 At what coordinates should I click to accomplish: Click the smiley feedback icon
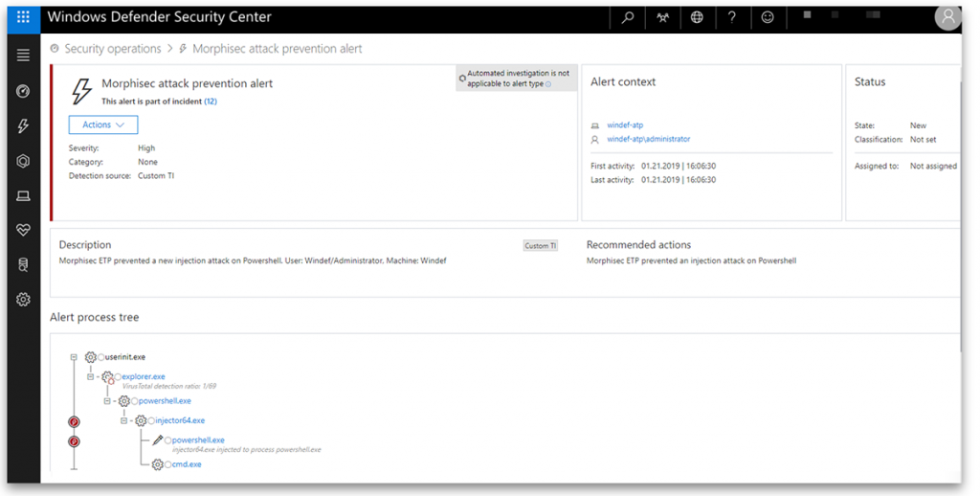point(768,17)
